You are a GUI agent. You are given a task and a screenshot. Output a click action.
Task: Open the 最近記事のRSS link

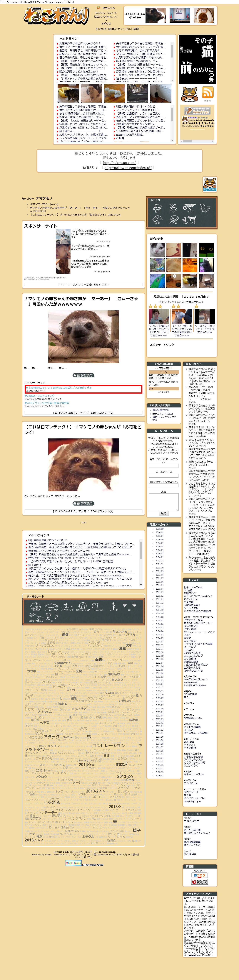(x=160, y=410)
